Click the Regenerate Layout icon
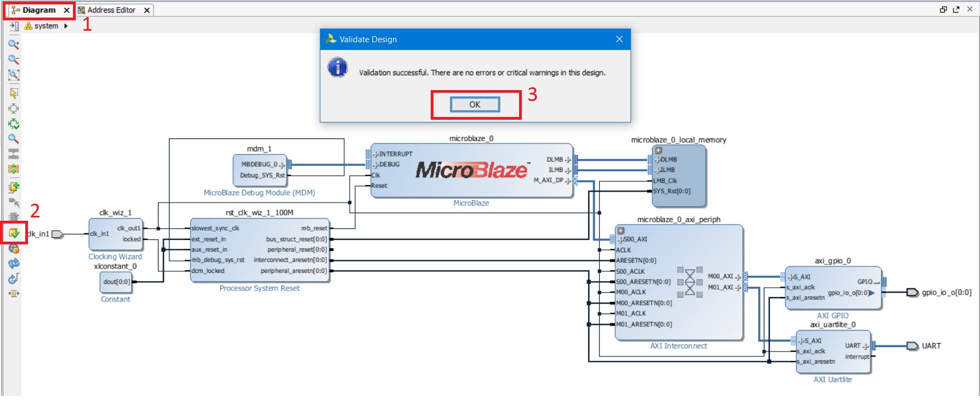 pos(14,263)
